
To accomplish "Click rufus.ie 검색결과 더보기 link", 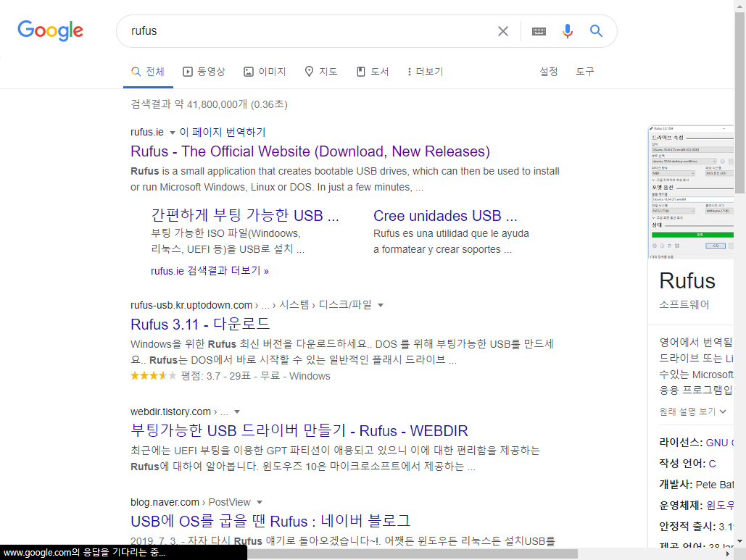I will click(210, 271).
